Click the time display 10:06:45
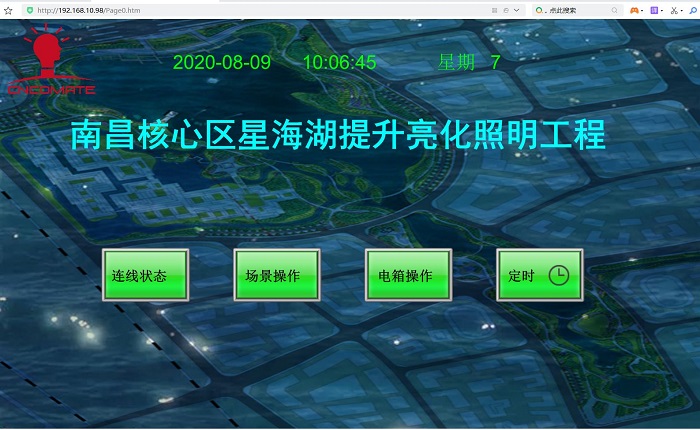This screenshot has height=430, width=700. 340,62
